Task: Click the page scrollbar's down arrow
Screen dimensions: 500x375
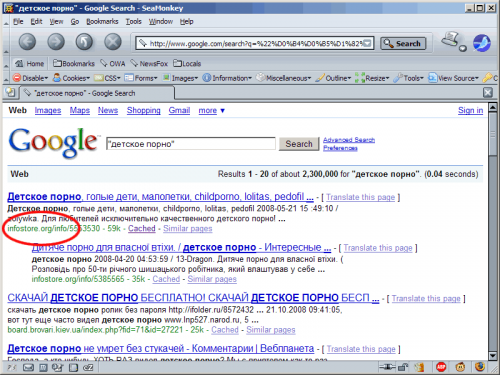Action: [x=492, y=356]
